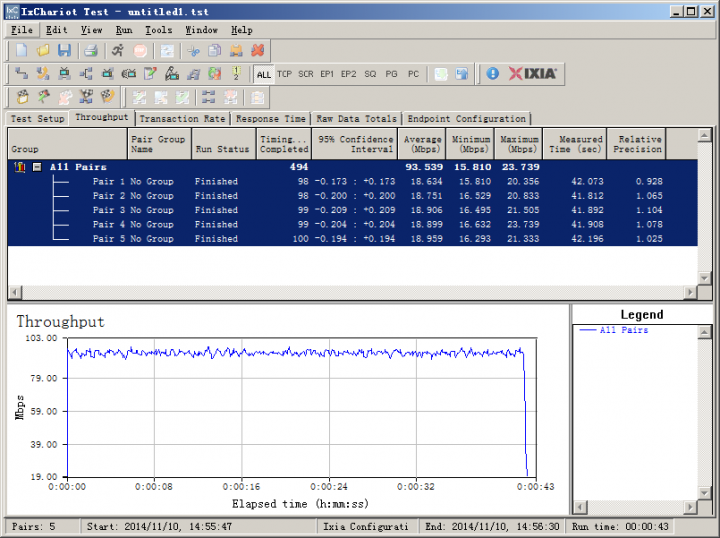Select the Pair 3 row
720x538 pixels.
click(x=353, y=210)
